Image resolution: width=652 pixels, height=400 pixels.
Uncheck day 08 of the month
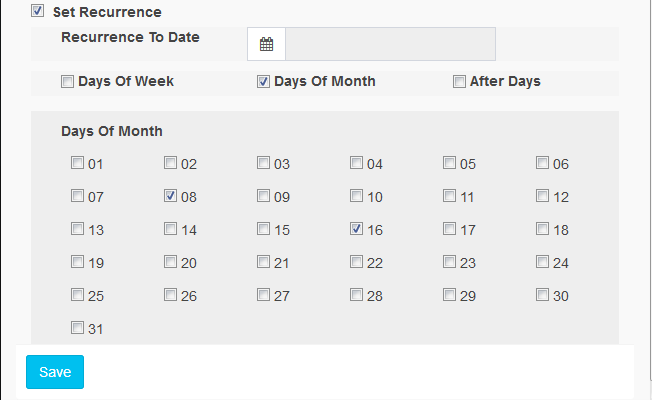(x=170, y=196)
